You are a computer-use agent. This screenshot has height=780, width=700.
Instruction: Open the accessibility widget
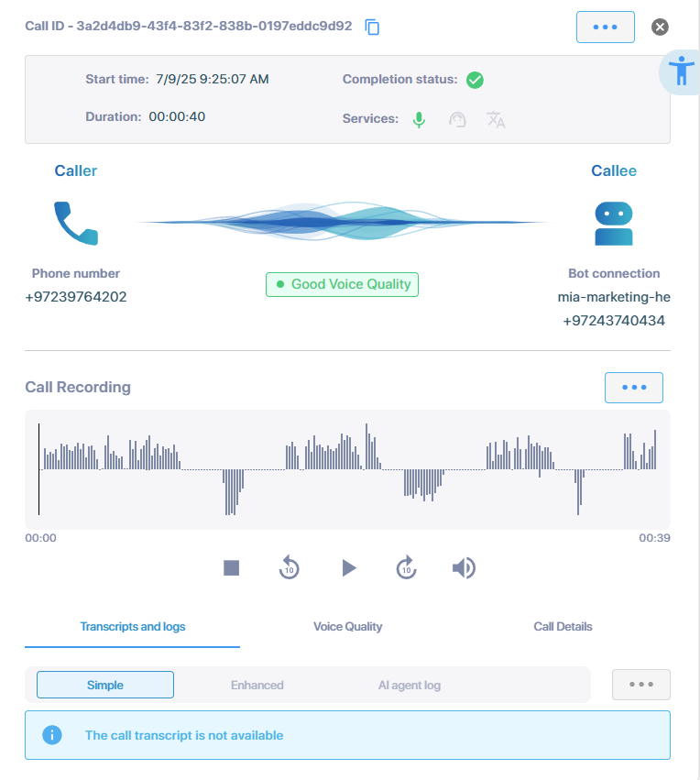pyautogui.click(x=681, y=72)
